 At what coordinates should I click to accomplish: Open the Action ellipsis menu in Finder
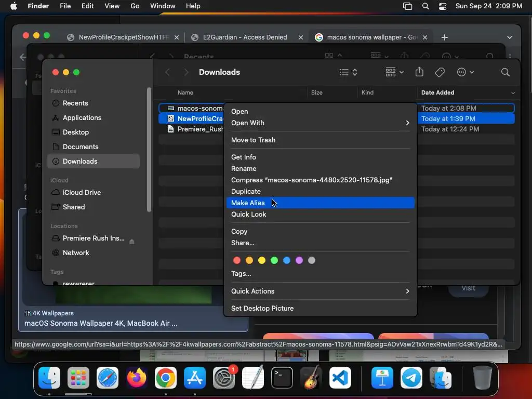[x=465, y=72]
